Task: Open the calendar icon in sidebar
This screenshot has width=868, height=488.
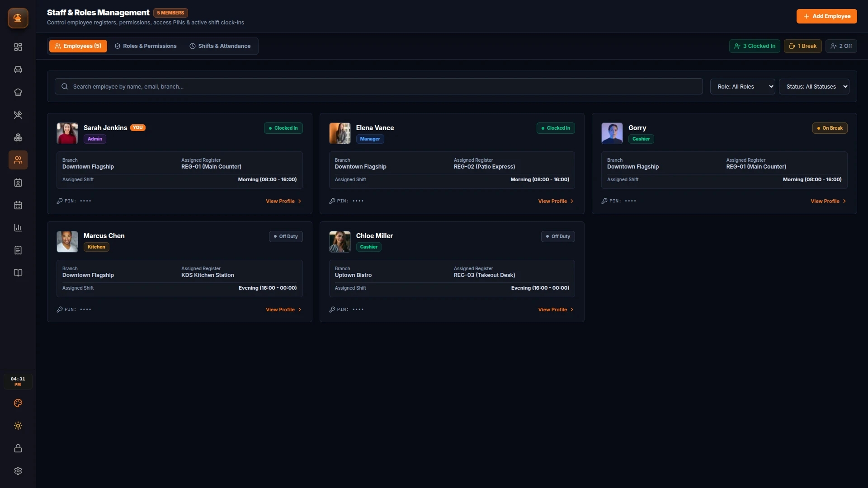Action: pyautogui.click(x=18, y=205)
